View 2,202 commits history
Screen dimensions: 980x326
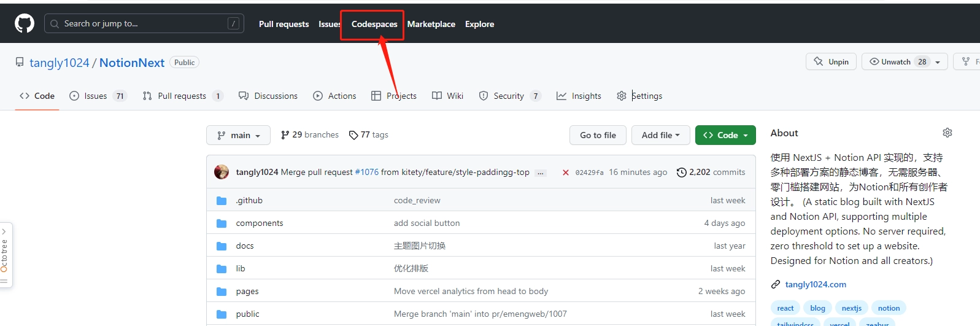pos(711,172)
